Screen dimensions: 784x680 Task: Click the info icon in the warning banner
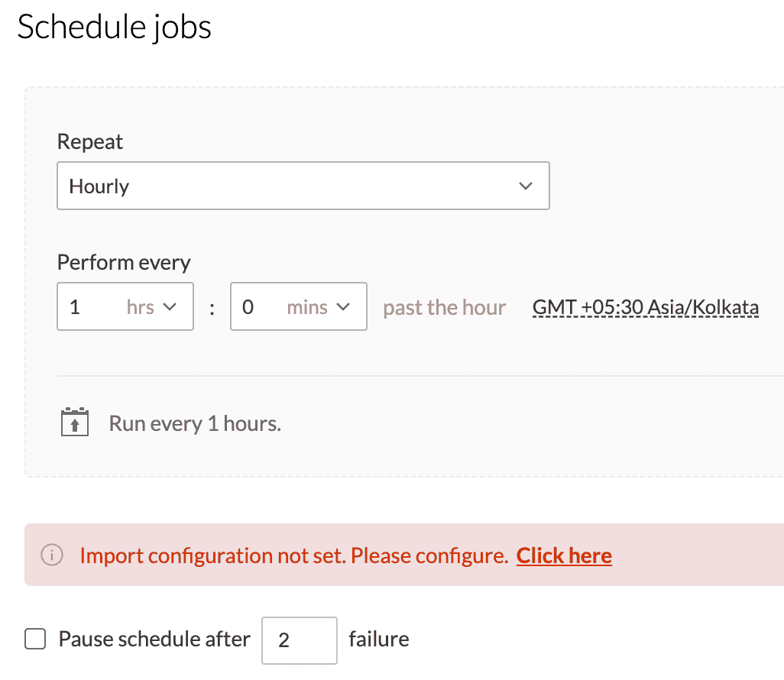pos(51,555)
